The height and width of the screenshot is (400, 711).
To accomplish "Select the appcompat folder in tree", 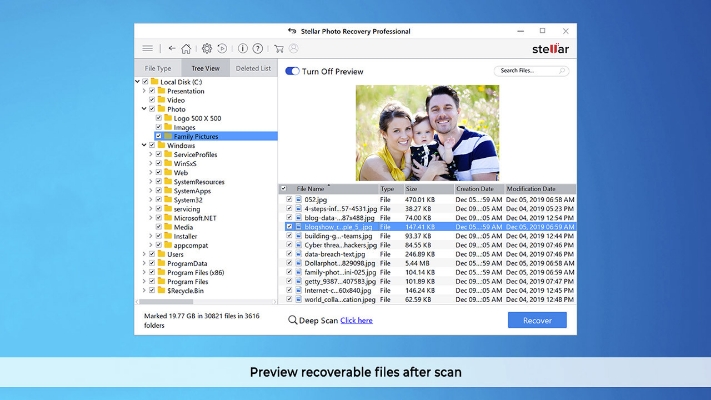I will click(x=190, y=245).
